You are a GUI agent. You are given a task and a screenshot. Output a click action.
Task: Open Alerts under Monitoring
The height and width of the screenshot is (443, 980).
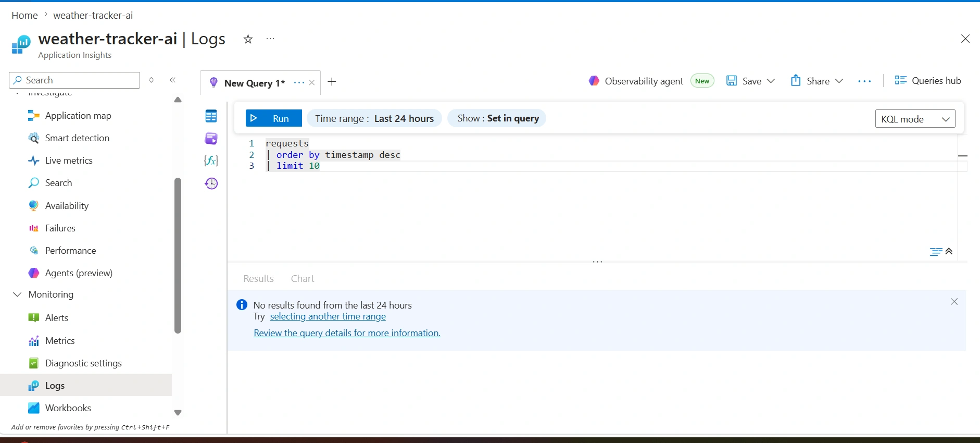(x=56, y=318)
